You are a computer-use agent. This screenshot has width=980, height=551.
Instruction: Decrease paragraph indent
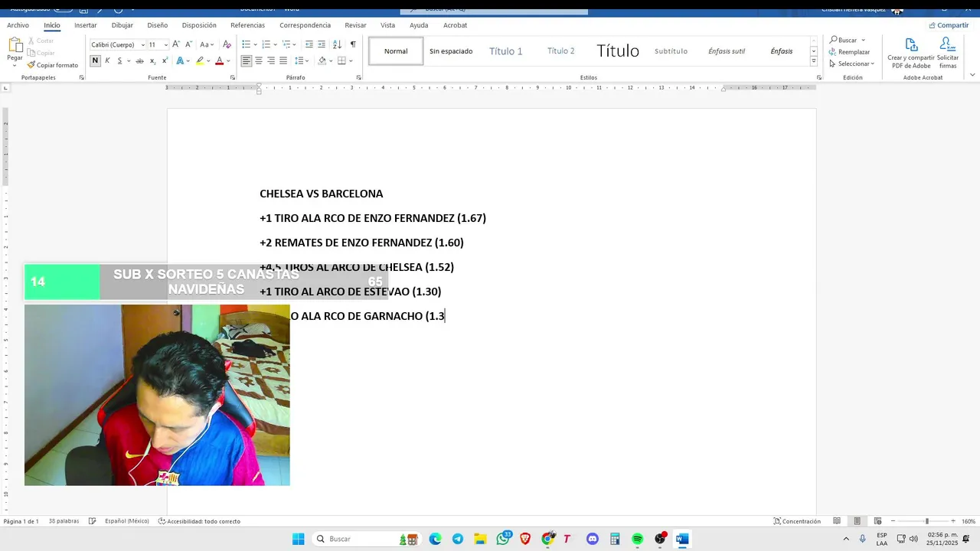click(308, 44)
